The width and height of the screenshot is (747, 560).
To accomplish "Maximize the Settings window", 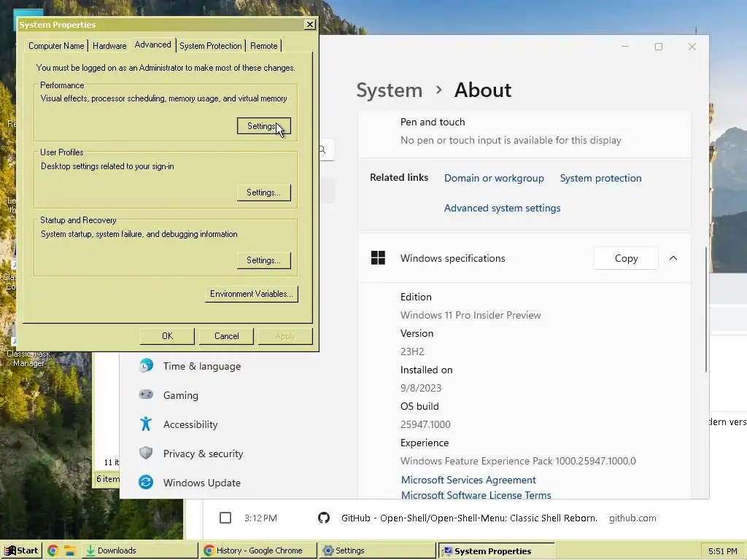I will tap(659, 47).
